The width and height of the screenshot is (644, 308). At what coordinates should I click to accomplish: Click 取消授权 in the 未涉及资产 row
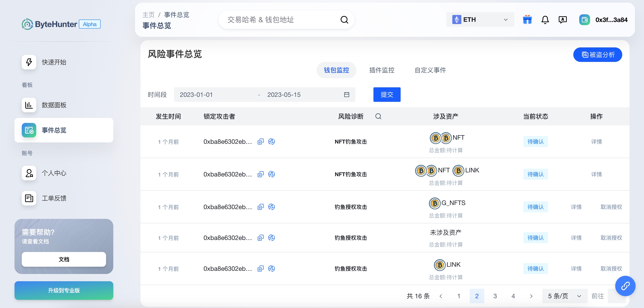(611, 238)
